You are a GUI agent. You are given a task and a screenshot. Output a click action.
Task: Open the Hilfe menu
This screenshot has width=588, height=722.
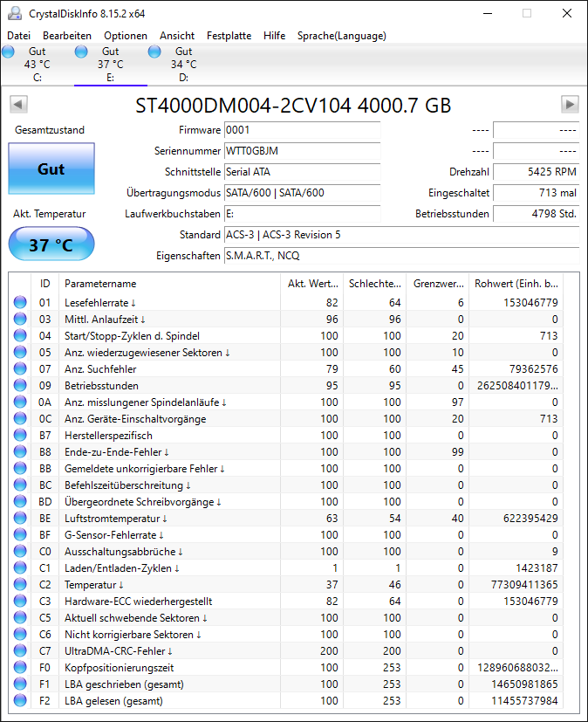click(274, 36)
